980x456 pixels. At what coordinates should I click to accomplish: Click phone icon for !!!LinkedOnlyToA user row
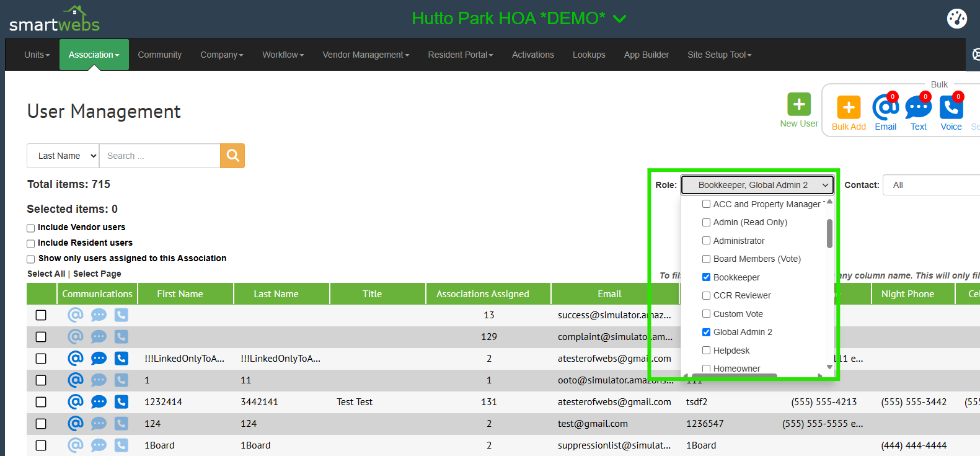(121, 359)
